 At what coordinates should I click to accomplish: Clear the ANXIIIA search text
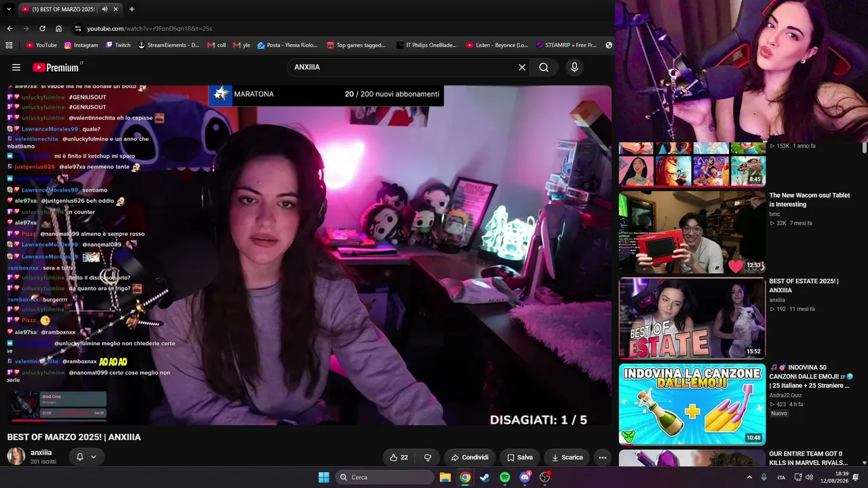[x=522, y=67]
